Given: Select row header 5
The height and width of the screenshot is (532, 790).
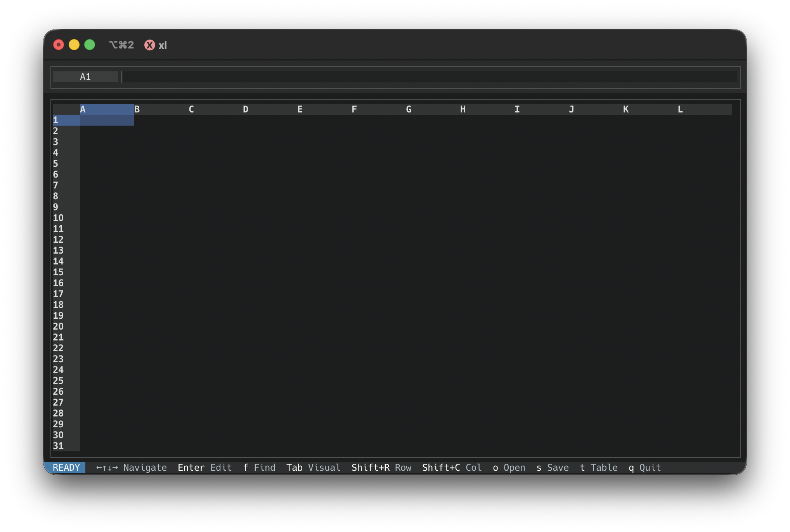Looking at the screenshot, I should [x=66, y=164].
